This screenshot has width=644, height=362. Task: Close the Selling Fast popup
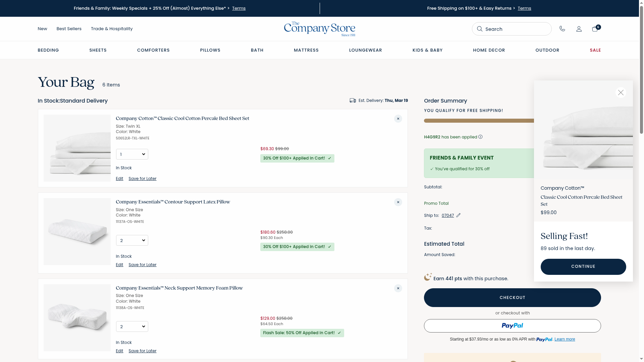621,93
